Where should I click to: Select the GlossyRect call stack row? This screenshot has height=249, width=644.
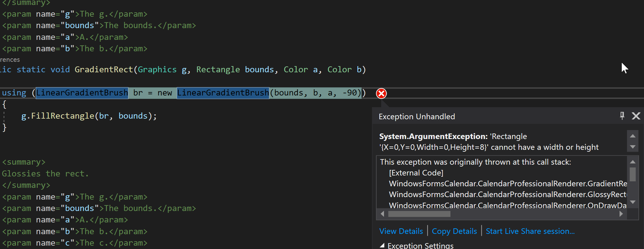coord(508,194)
